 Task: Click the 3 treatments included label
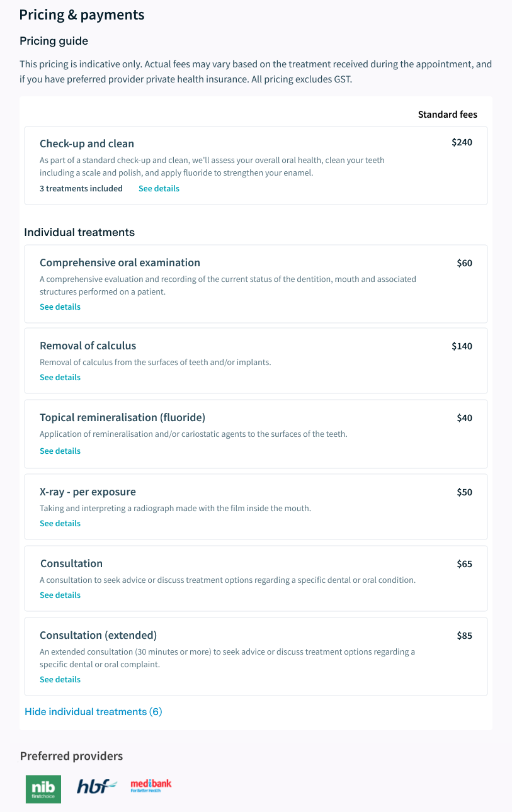81,189
